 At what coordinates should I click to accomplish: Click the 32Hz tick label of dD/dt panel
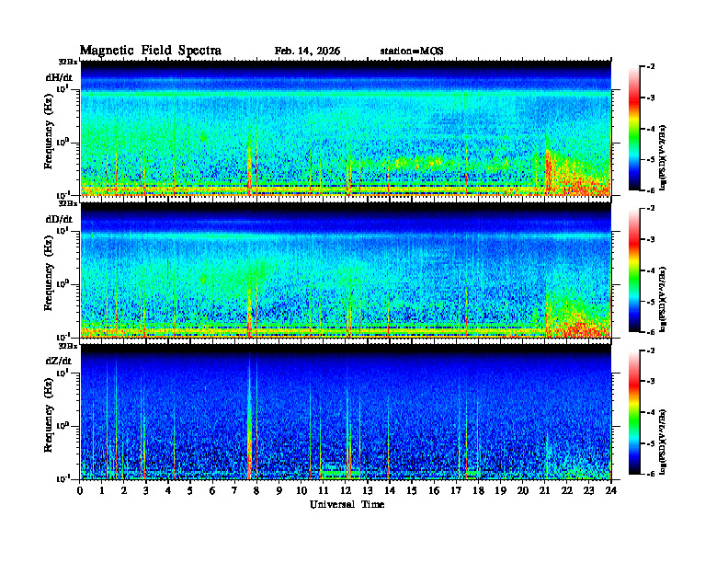click(67, 203)
